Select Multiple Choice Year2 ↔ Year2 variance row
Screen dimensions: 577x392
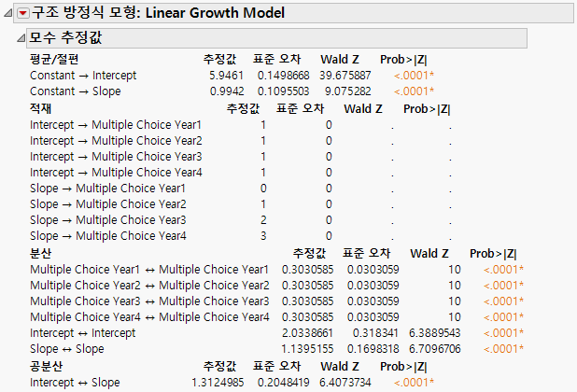pyautogui.click(x=149, y=286)
